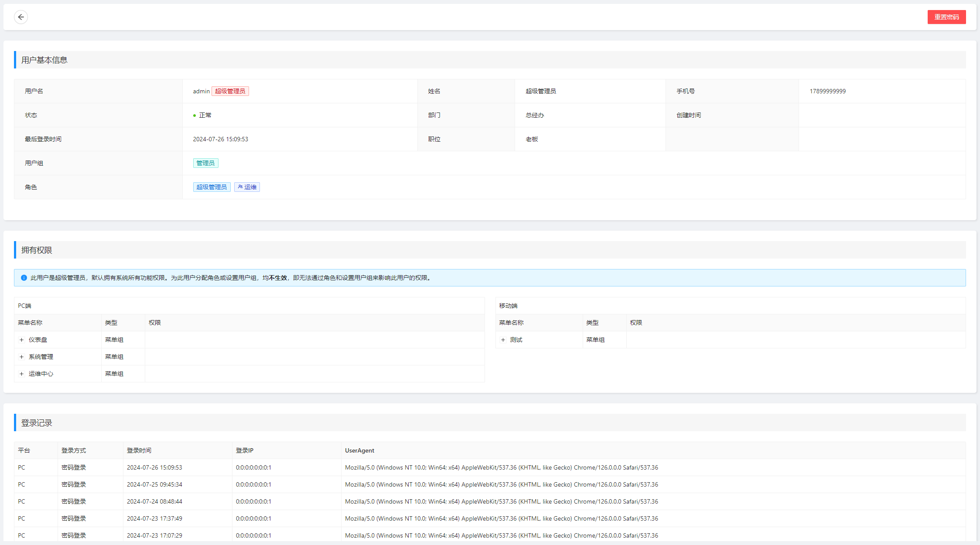Viewport: 980px width, 545px height.
Task: Click the 运维中心 menu name text
Action: [41, 374]
